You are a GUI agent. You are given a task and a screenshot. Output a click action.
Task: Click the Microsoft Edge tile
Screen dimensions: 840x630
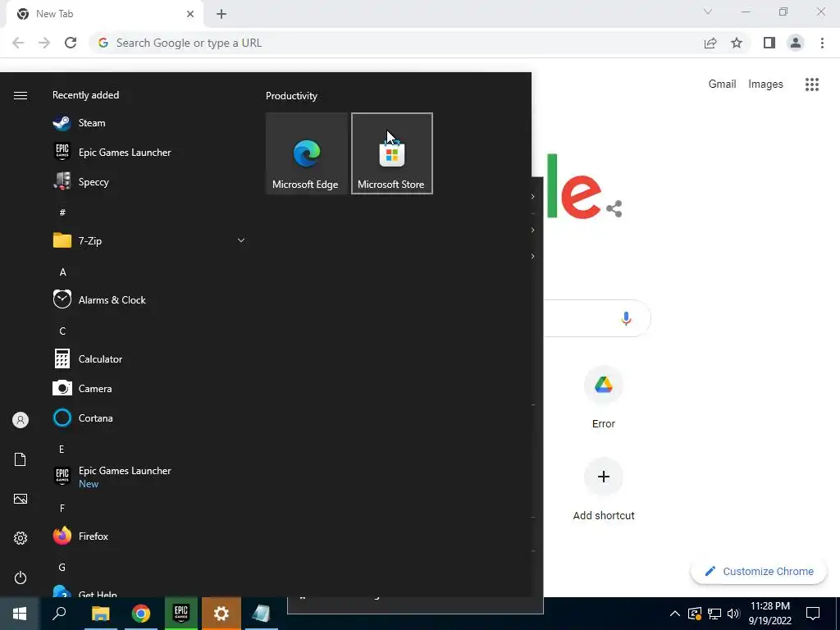tap(307, 153)
